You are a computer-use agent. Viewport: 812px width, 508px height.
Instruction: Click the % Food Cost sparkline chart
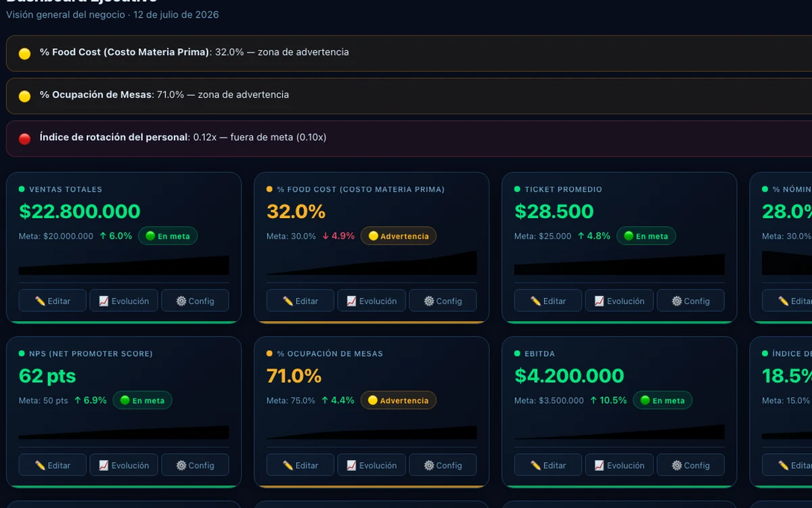[x=371, y=263]
